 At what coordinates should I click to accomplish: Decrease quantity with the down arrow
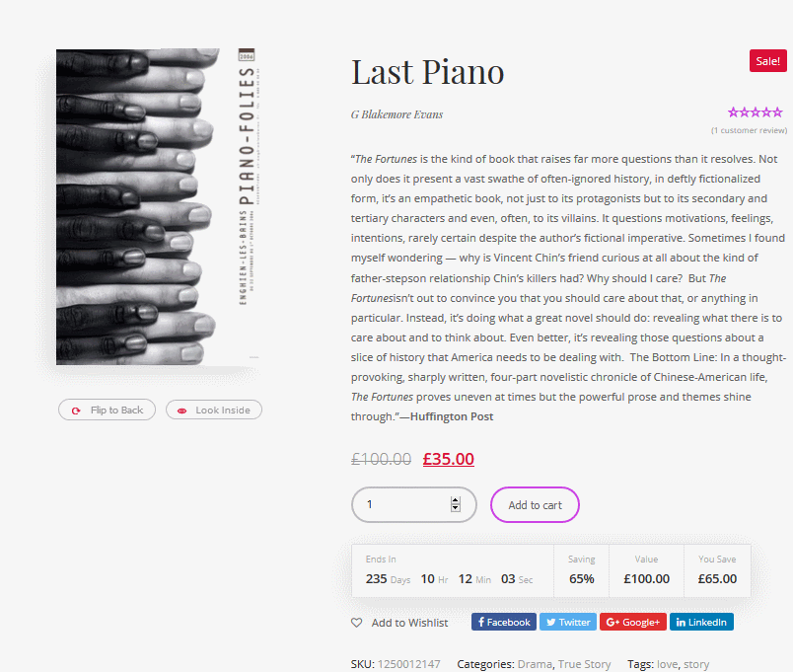point(455,507)
